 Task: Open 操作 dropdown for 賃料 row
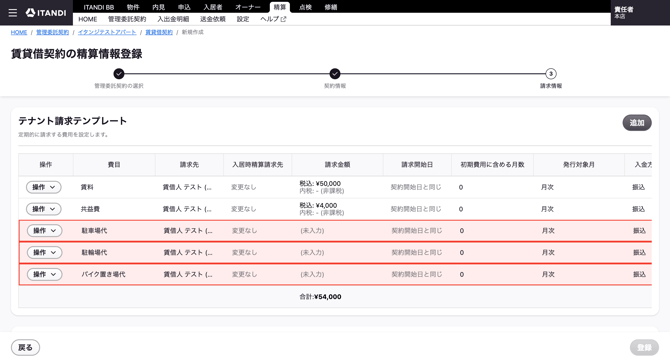click(x=44, y=187)
